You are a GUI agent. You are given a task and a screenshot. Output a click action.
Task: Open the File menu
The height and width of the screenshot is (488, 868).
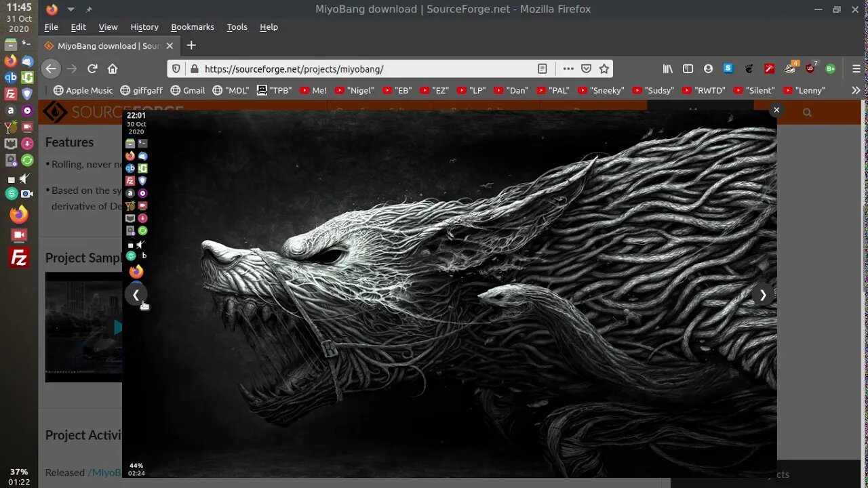click(51, 27)
